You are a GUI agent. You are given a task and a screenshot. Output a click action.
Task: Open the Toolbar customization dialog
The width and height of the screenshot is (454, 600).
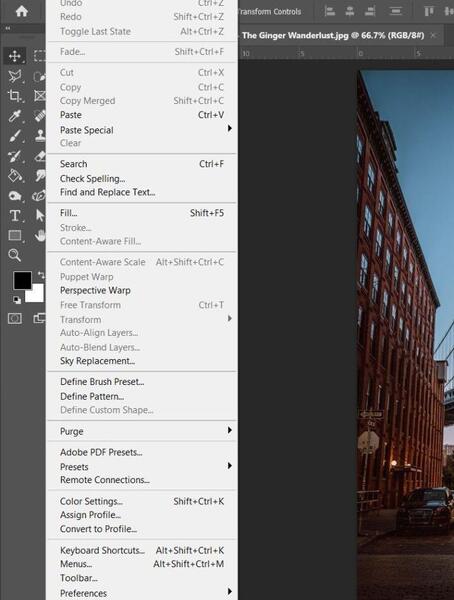142,578
